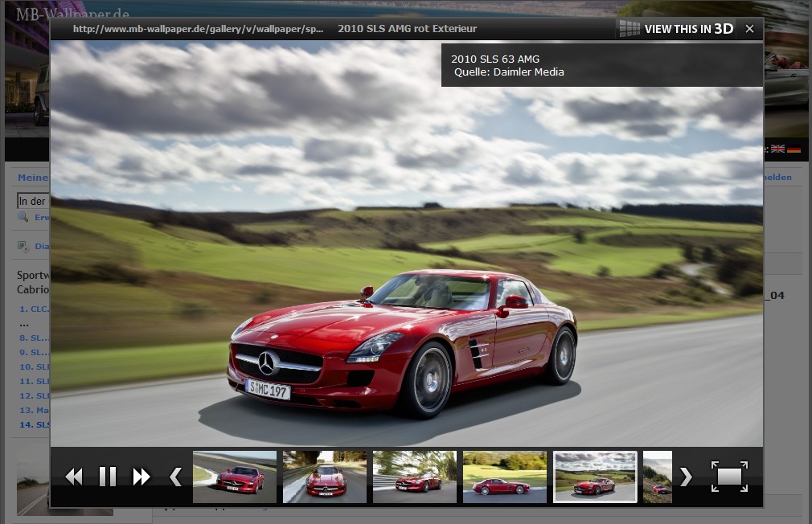812x524 pixels.
Task: Pause the slideshow playback
Action: click(x=107, y=477)
